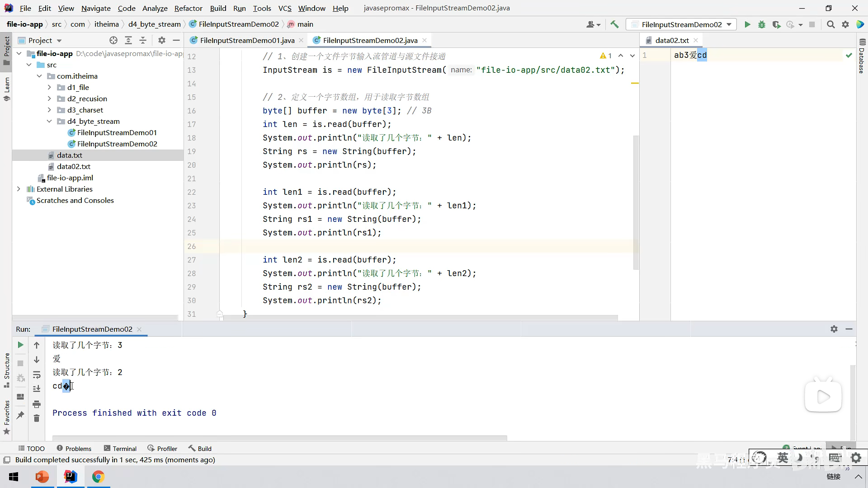Switch to FileInputStreamDemo01.java tab
Screen dimensions: 868x488
[247, 40]
